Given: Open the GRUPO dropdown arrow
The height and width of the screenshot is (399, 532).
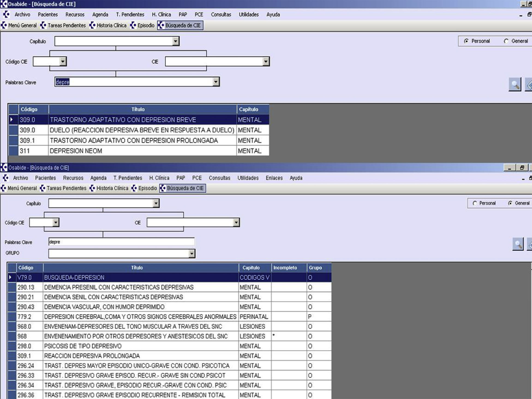Looking at the screenshot, I should tap(192, 254).
